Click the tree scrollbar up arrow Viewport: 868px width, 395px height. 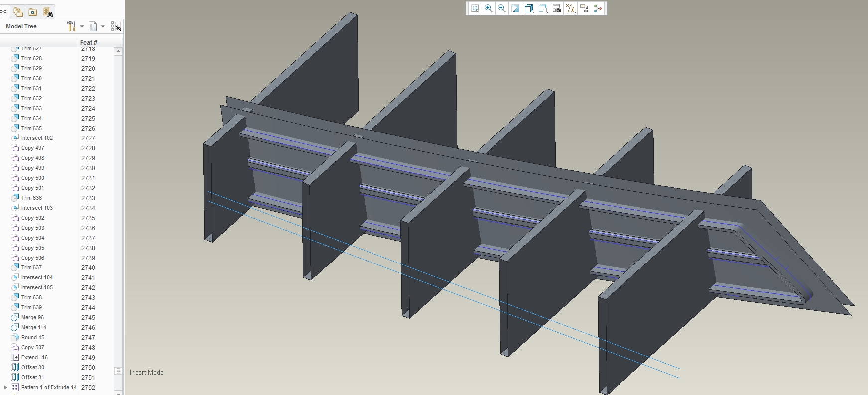click(118, 51)
